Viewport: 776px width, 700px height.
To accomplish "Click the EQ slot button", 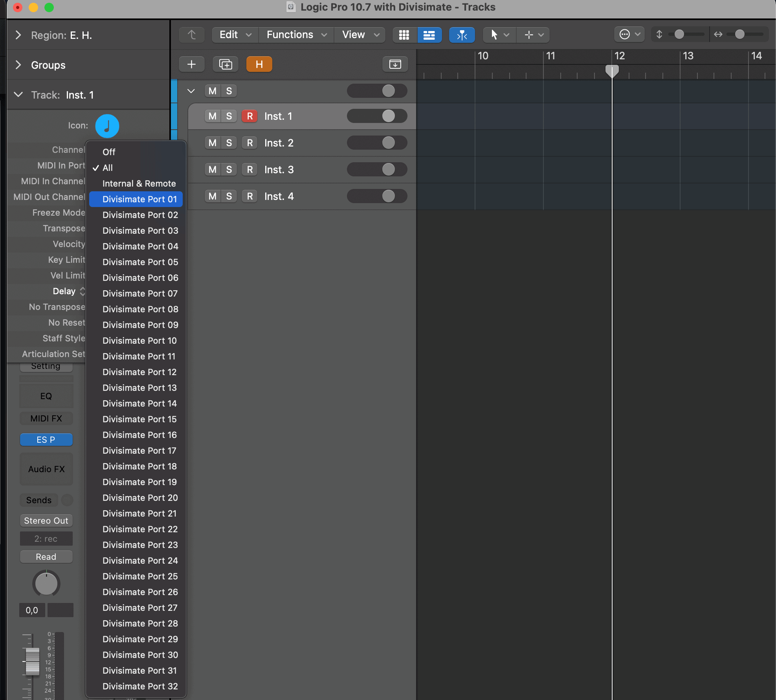I will click(46, 396).
